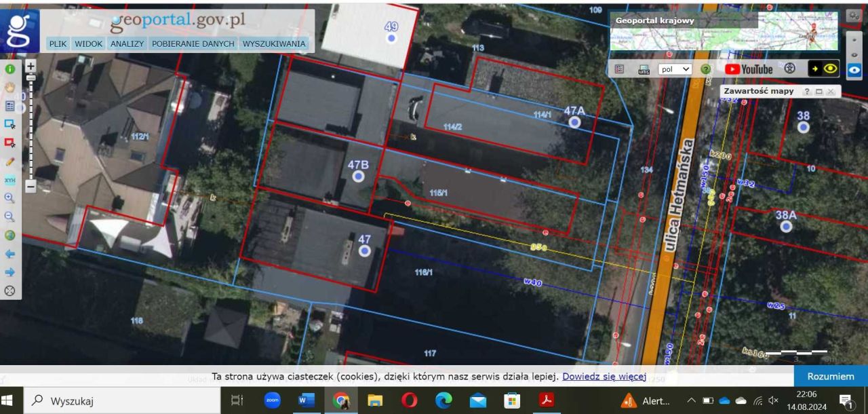Open help with green question mark
Screen dimensions: 868x414
click(705, 69)
